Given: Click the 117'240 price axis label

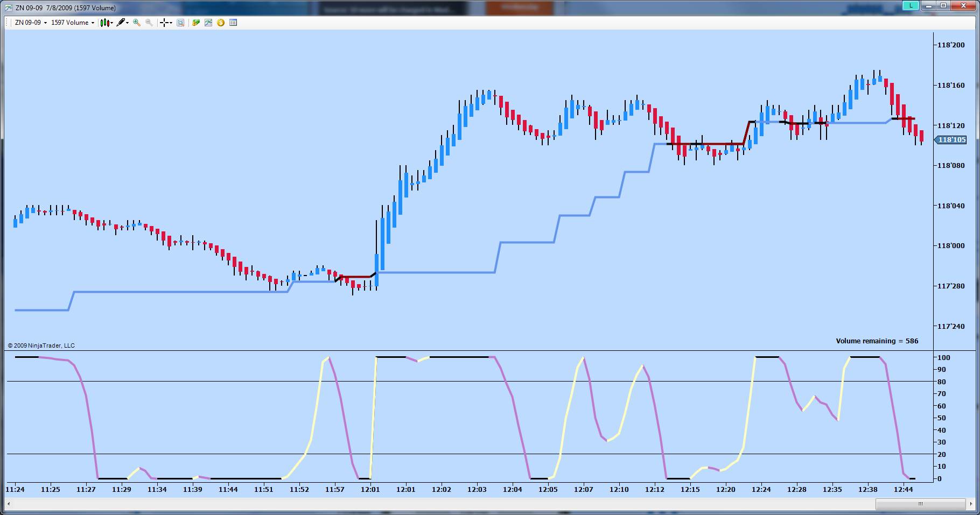Looking at the screenshot, I should [x=951, y=326].
